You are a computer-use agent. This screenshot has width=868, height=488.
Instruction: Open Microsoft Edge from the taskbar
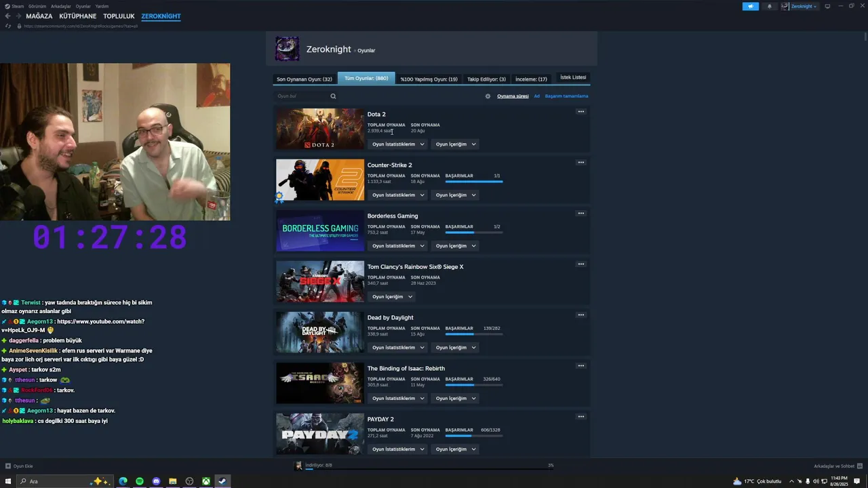pyautogui.click(x=123, y=481)
